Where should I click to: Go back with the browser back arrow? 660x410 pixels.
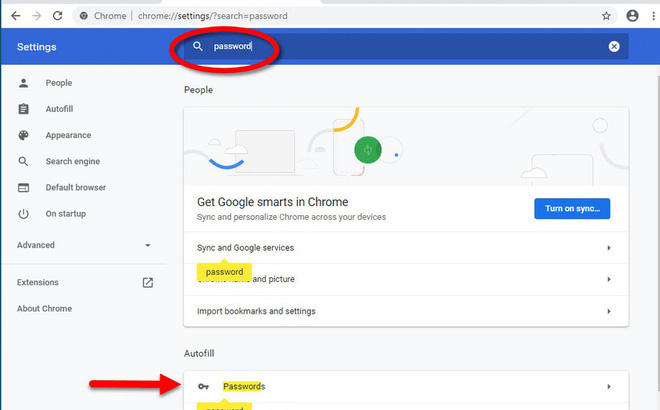click(16, 16)
